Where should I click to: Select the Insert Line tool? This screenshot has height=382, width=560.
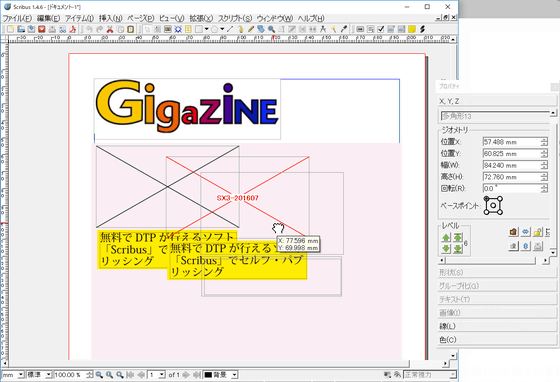tap(230, 29)
